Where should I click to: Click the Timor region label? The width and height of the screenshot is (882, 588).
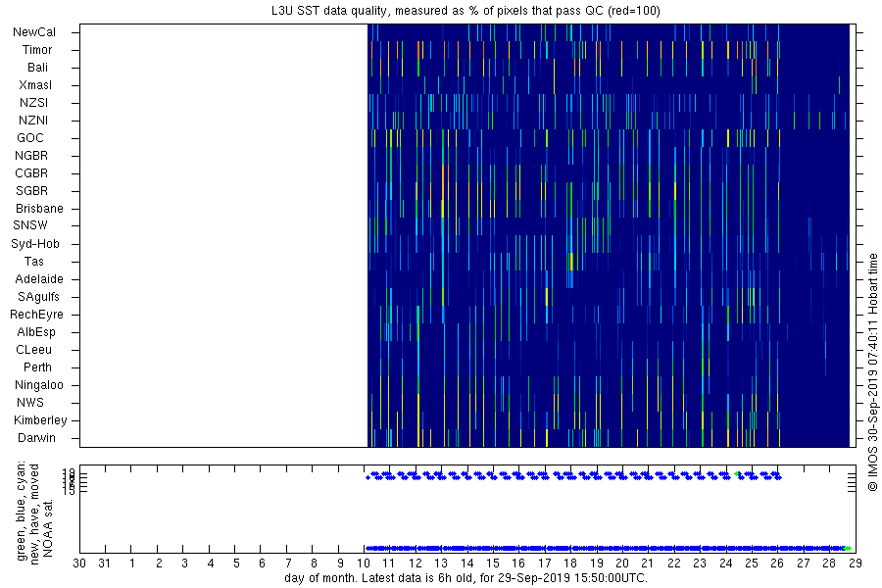click(x=37, y=50)
